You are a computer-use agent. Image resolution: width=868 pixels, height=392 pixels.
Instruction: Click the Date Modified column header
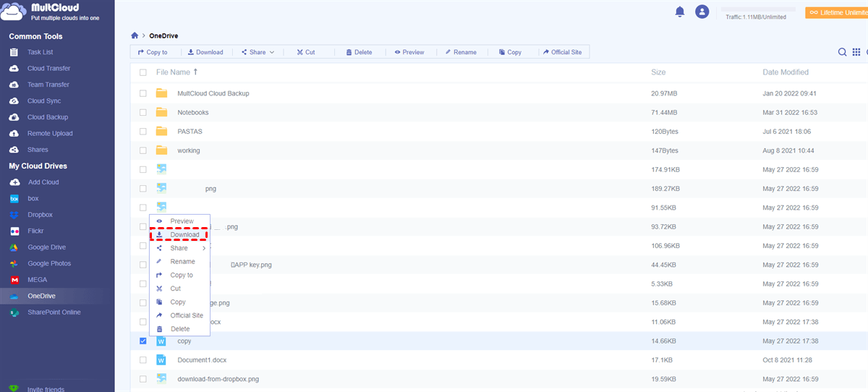point(786,72)
